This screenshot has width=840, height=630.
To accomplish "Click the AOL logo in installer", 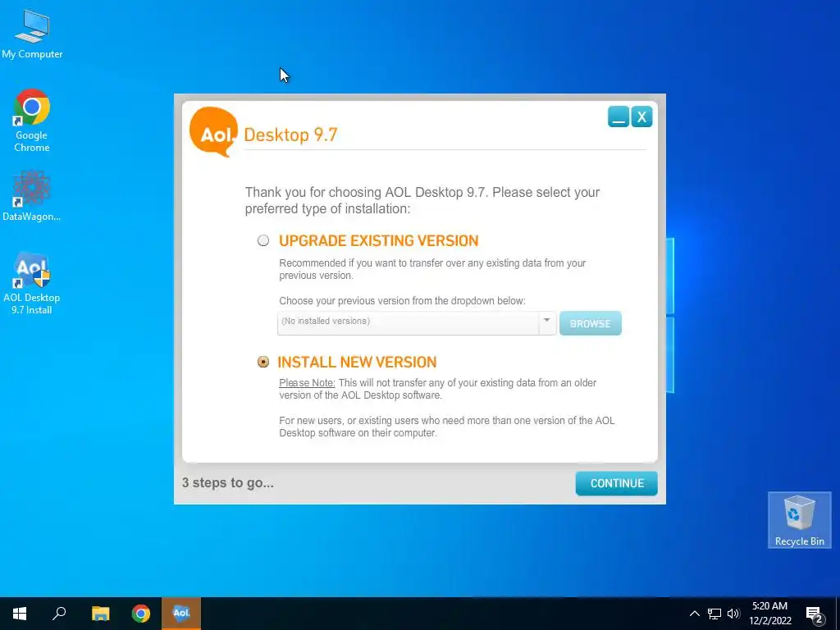I will pos(214,132).
